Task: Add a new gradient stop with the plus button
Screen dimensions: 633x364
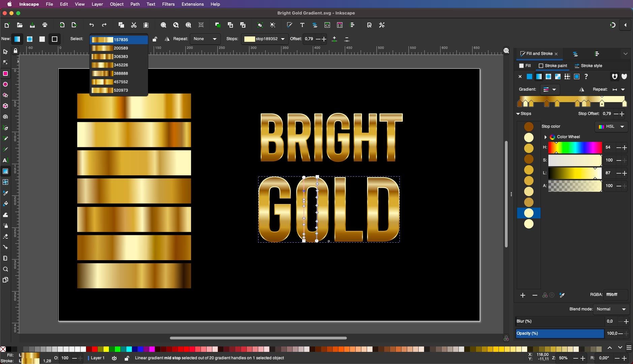Action: coord(522,295)
